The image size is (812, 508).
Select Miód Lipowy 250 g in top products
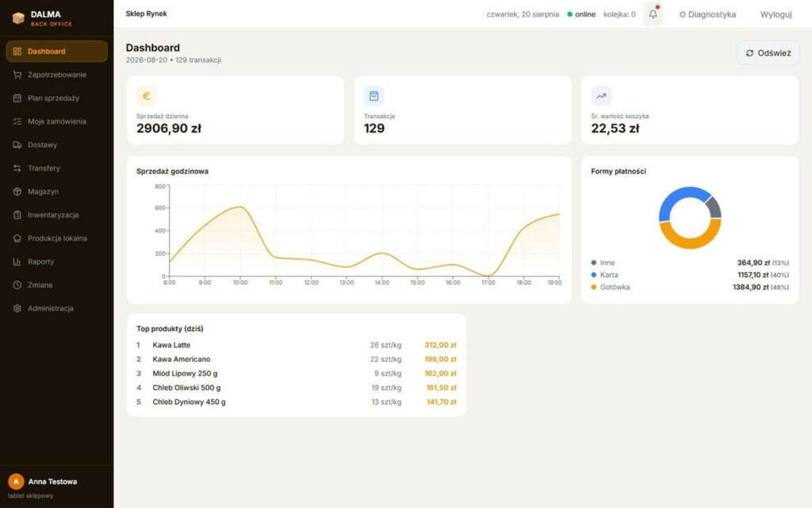[x=297, y=373]
